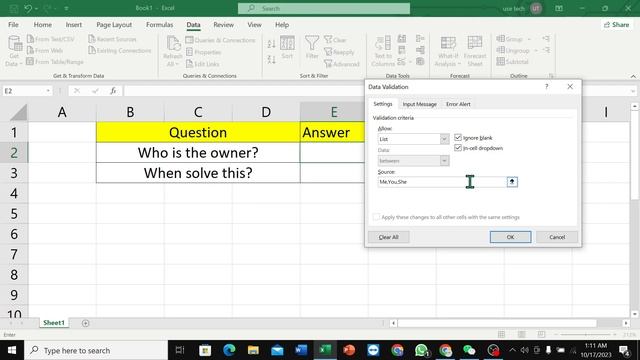640x360 pixels.
Task: Switch to the Insert tab
Action: point(73,24)
